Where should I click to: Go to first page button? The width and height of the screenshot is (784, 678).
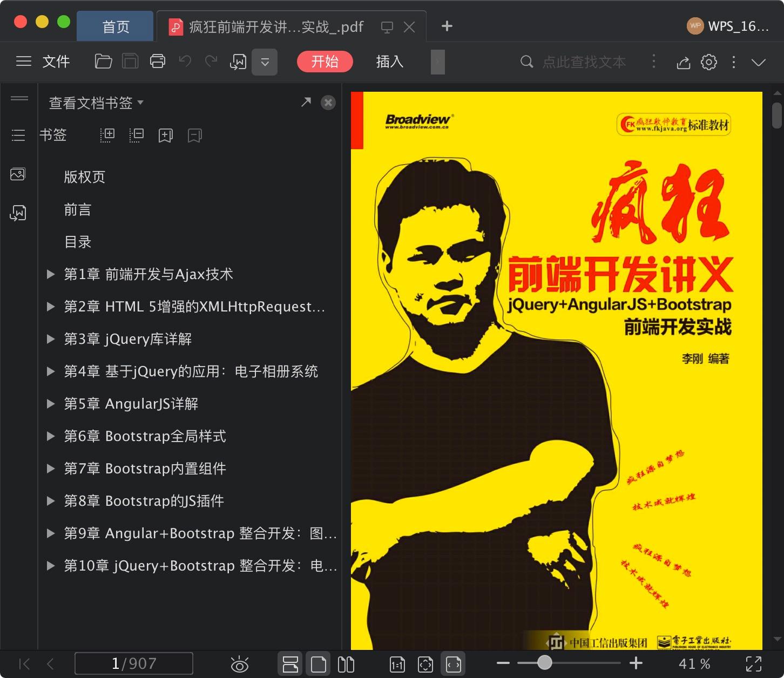24,664
